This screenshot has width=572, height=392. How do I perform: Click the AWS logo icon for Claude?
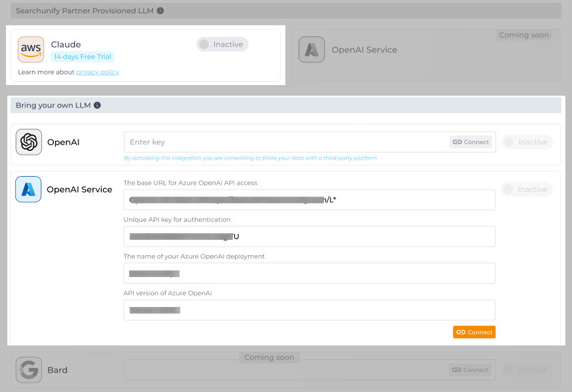tap(31, 50)
